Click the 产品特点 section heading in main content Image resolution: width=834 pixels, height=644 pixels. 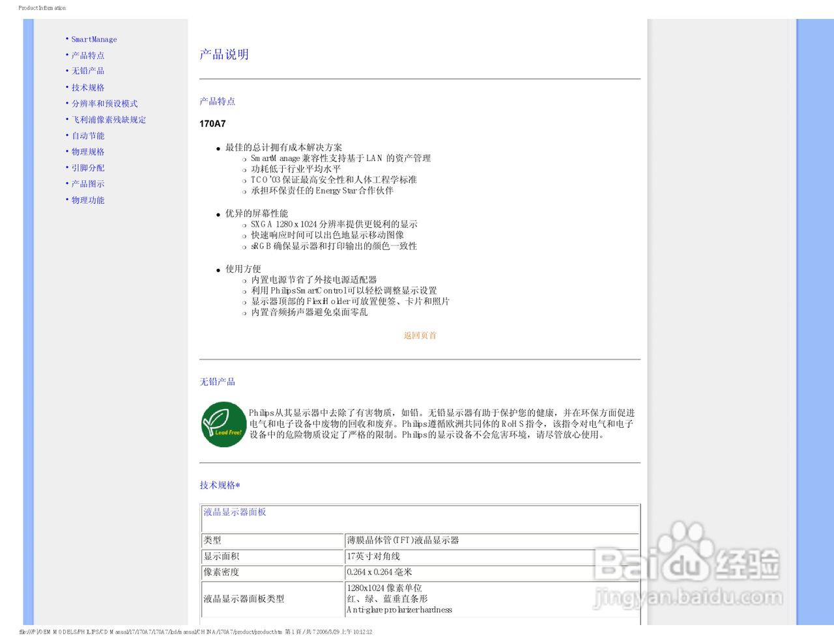coord(217,101)
